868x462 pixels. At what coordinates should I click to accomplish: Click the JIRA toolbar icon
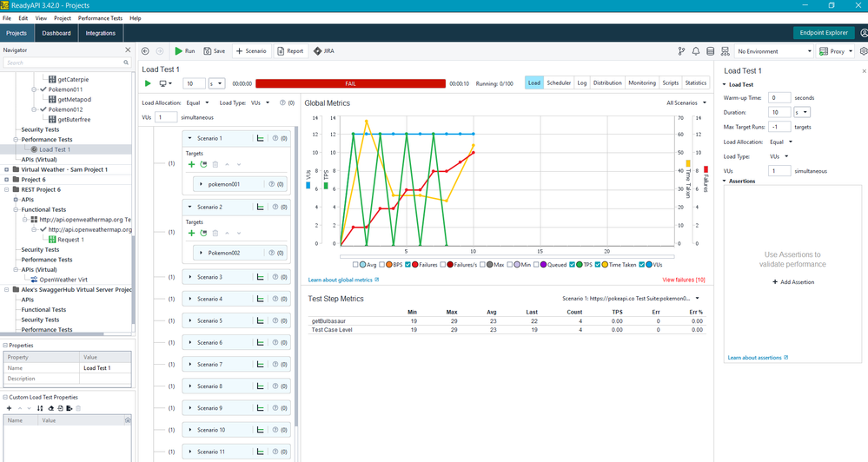323,51
